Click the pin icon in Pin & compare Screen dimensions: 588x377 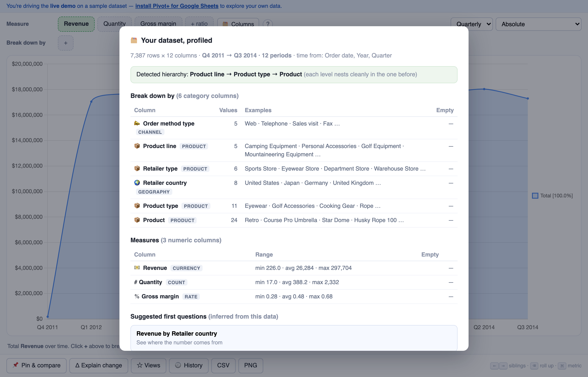pos(16,365)
